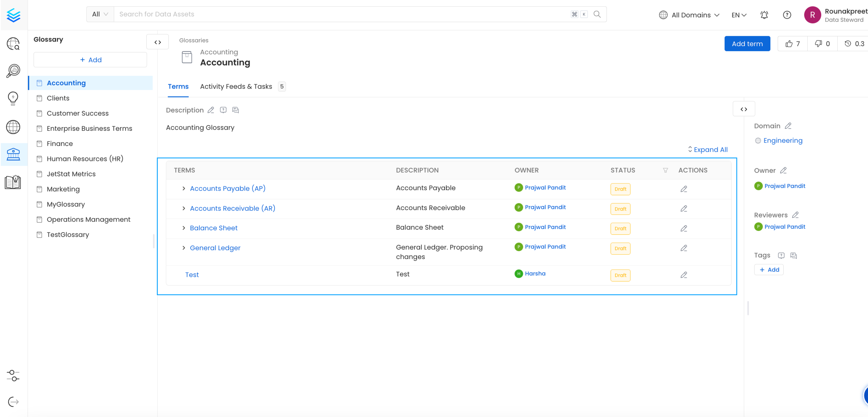868x417 pixels.
Task: Edit the Accounts Payable (AP) term
Action: pyautogui.click(x=684, y=189)
